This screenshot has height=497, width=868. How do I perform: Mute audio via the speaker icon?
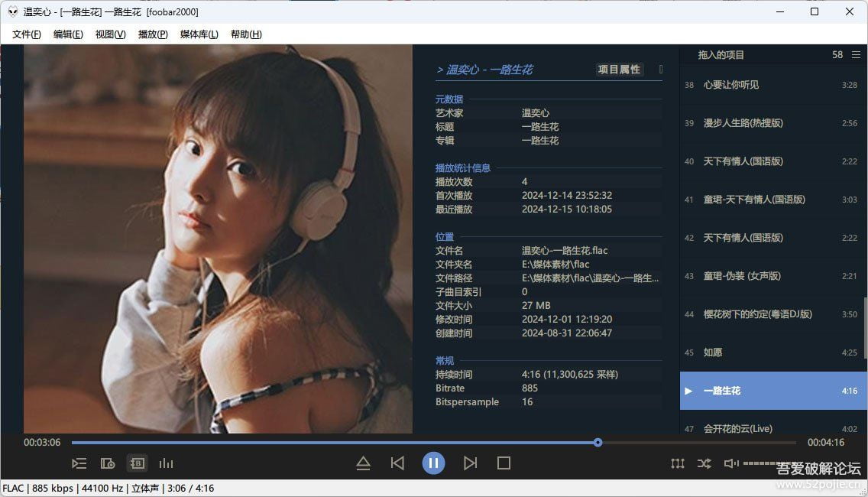pos(728,463)
